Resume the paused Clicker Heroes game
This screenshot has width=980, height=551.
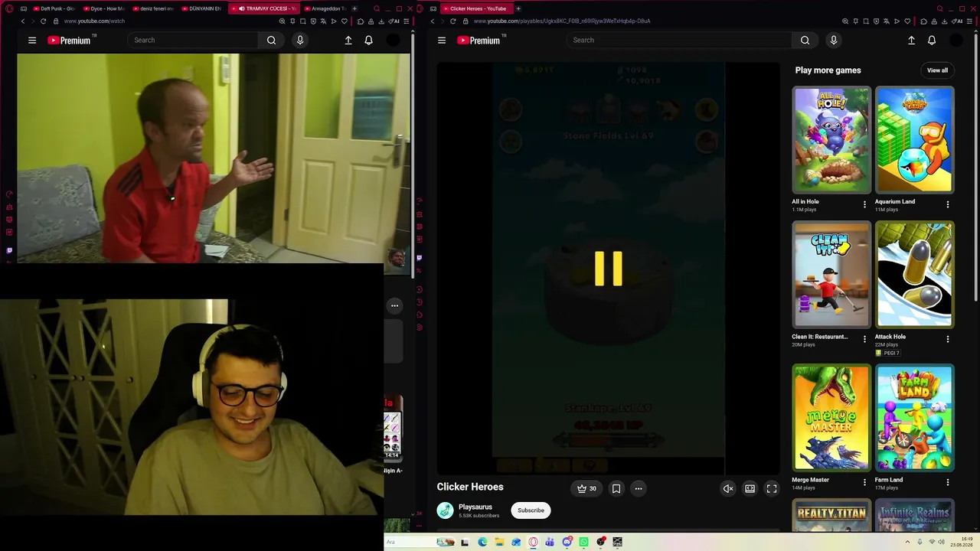coord(609,269)
